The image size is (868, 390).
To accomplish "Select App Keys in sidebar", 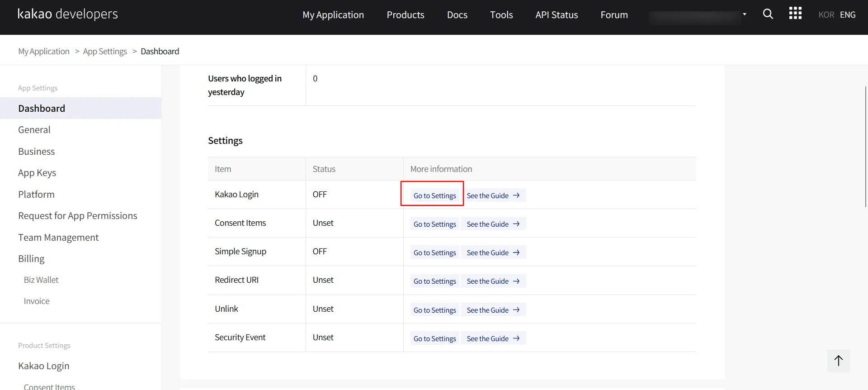I will [x=80, y=173].
